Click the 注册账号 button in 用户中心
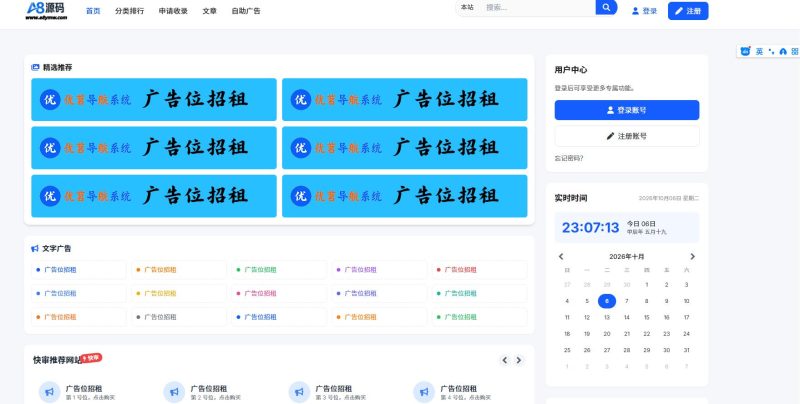 [x=627, y=136]
